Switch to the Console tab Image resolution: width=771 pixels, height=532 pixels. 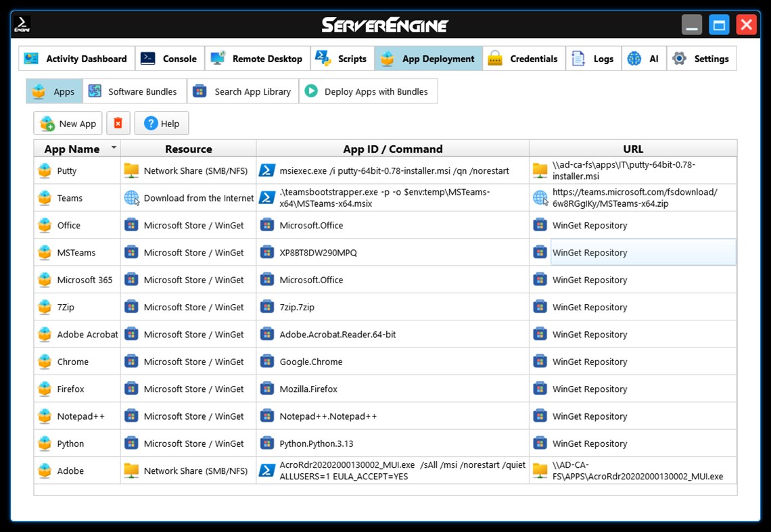169,58
